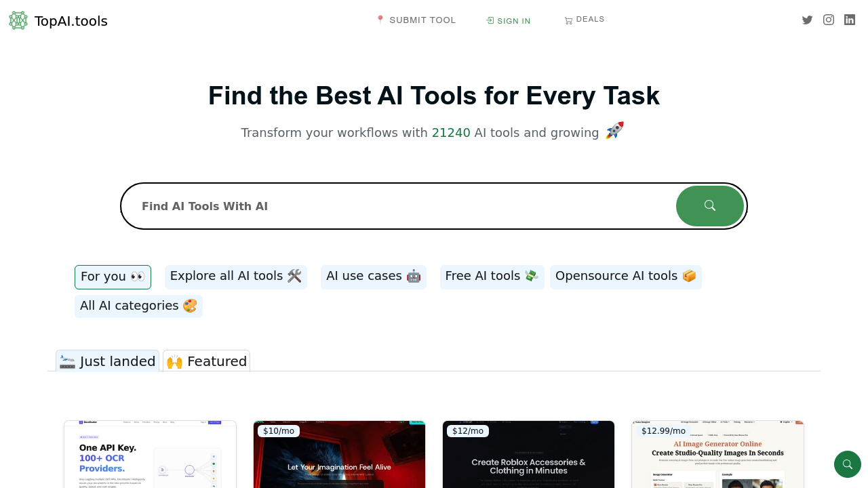This screenshot has width=868, height=488.
Task: Click the TopAI.tools logo icon
Action: [18, 20]
